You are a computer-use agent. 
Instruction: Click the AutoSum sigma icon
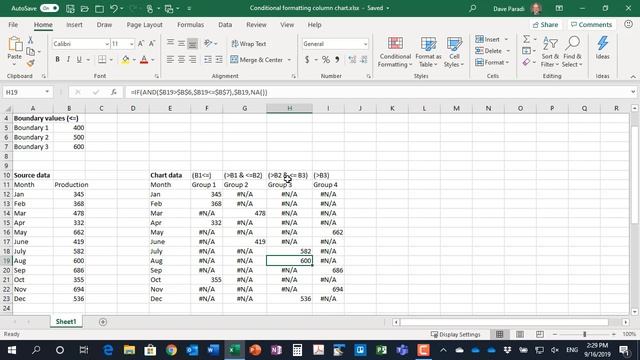(x=527, y=39)
